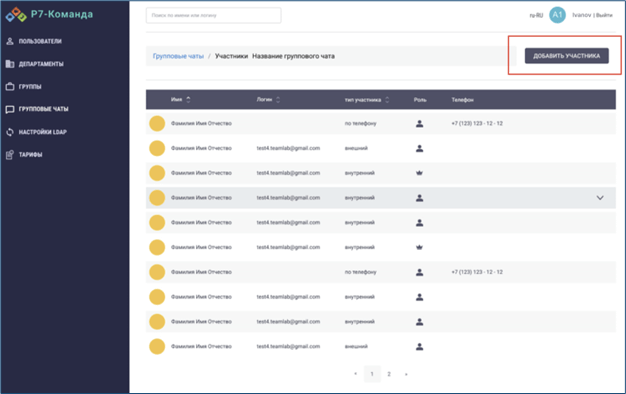Screen dimensions: 626x394
Task: Click the Телефон column header
Action: coord(462,100)
